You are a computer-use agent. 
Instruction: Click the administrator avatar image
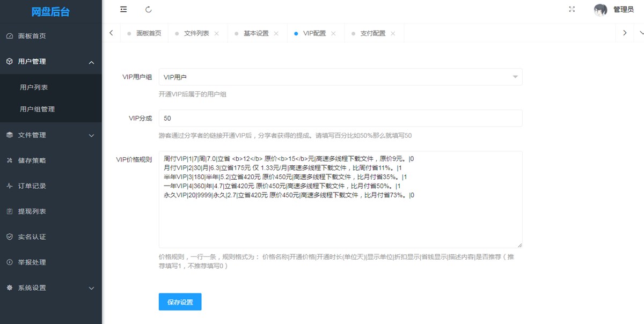[x=601, y=10]
